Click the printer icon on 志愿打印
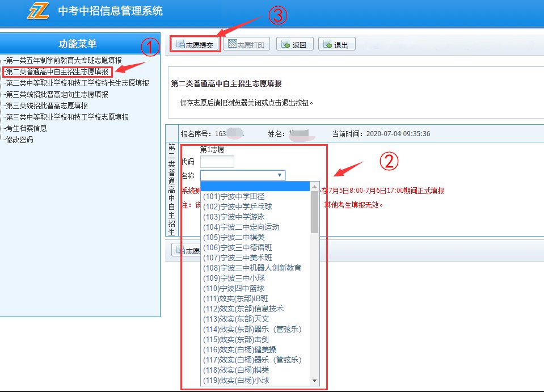 click(x=232, y=44)
